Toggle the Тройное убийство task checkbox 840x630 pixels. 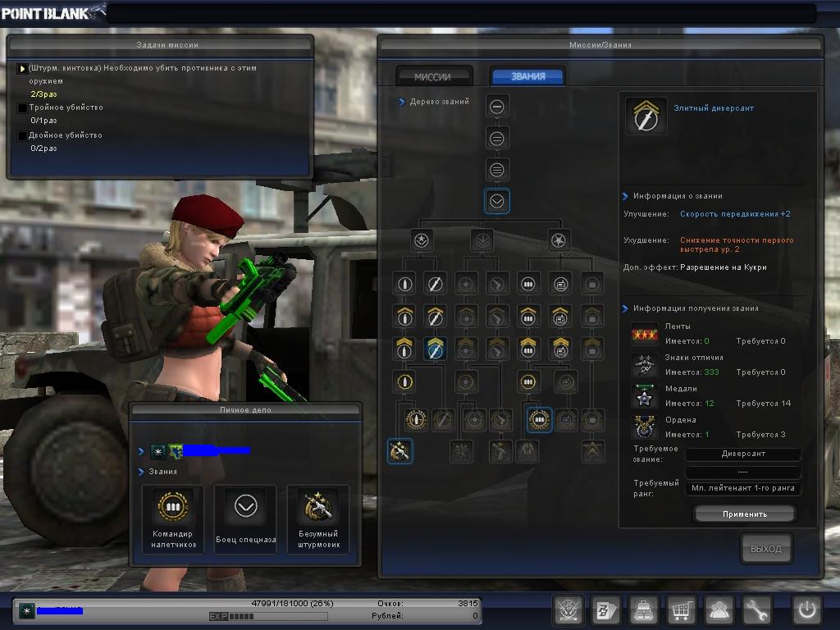(x=22, y=108)
